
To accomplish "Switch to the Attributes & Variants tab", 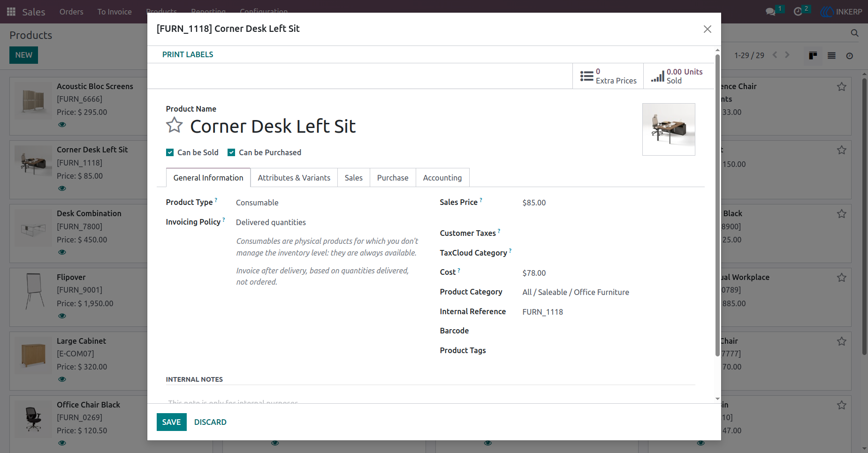I will (x=294, y=178).
